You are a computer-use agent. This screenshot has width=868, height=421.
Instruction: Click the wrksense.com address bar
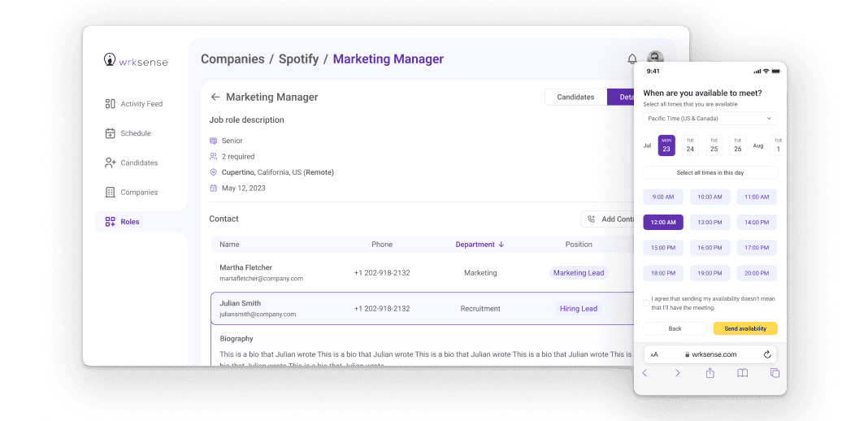710,354
